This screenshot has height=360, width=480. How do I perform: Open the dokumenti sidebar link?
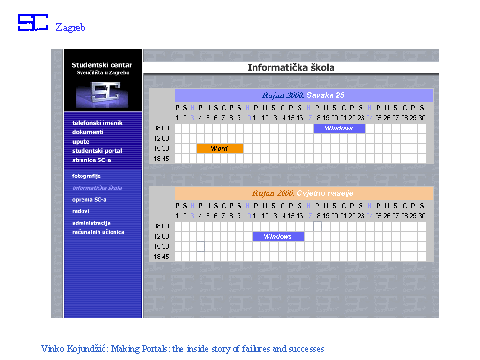(88, 132)
